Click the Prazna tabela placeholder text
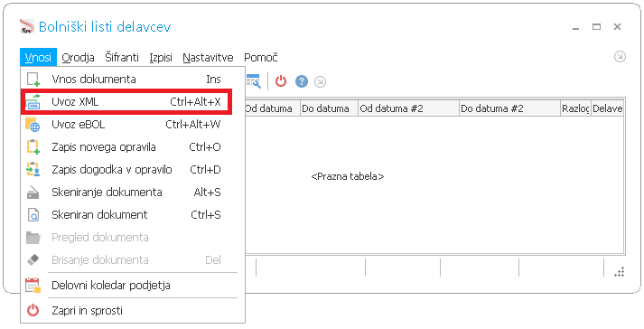This screenshot has width=644, height=329. (x=348, y=176)
